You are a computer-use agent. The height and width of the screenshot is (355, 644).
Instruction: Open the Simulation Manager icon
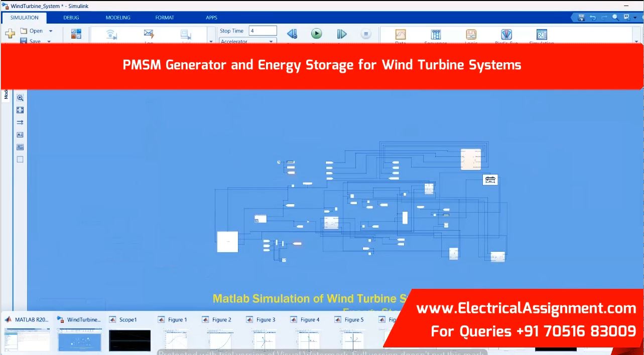pos(542,35)
